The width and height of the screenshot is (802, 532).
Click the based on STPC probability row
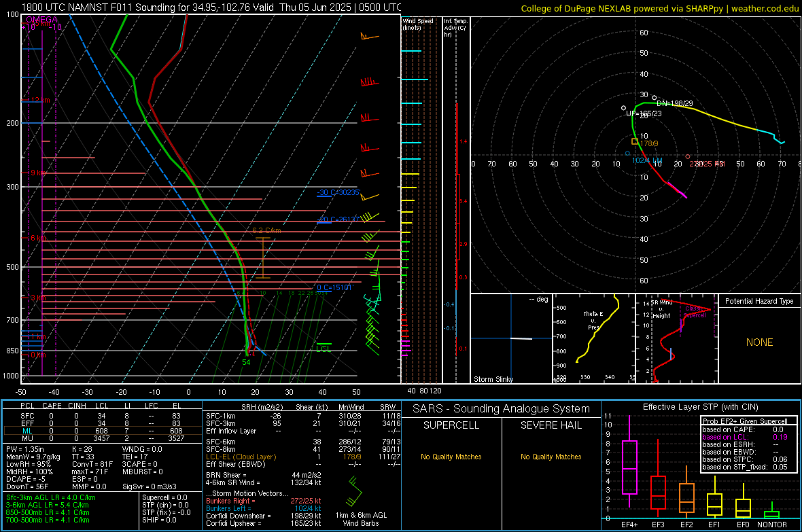click(745, 459)
